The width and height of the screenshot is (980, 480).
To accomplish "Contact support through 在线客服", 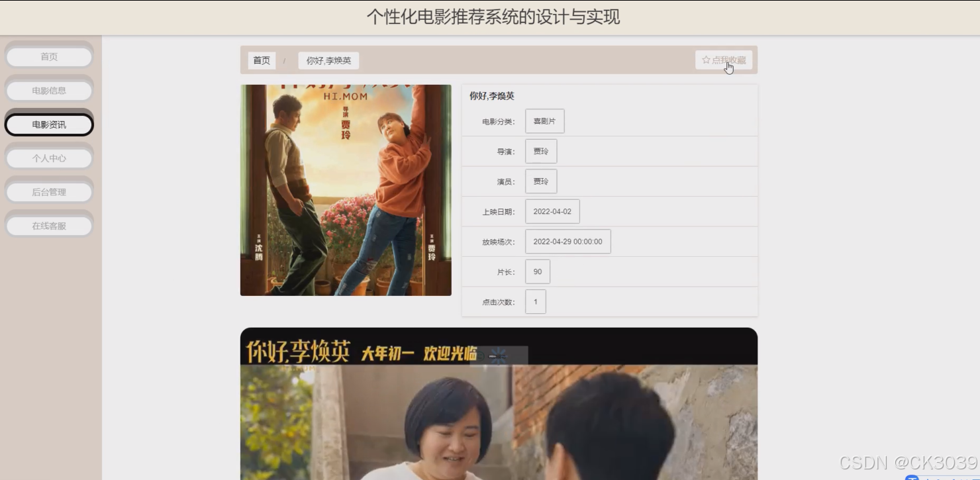I will (48, 224).
